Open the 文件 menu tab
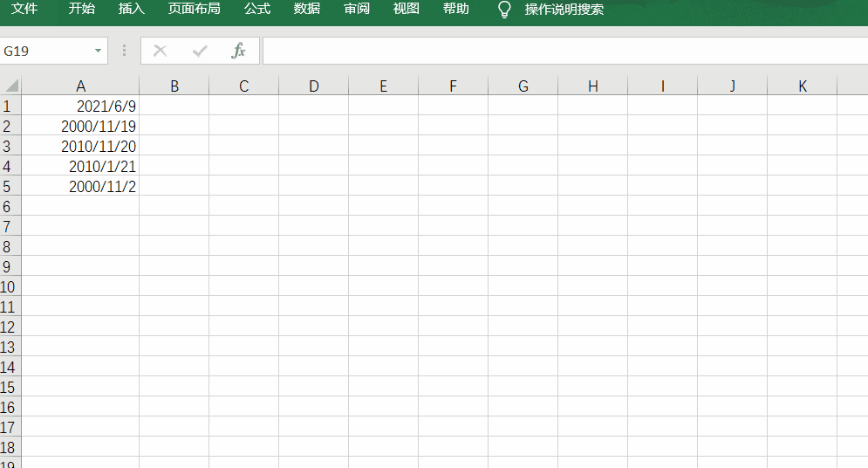Screen dimensions: 868x468 [24, 9]
